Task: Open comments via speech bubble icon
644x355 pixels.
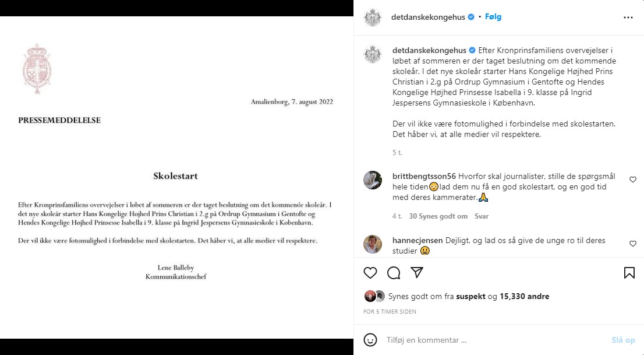Action: [394, 273]
